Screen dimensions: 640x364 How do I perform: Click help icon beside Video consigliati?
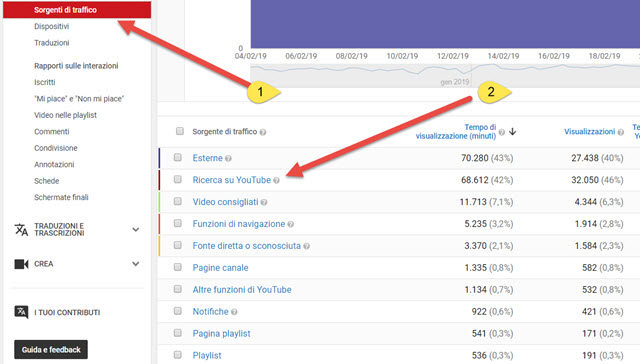(264, 202)
